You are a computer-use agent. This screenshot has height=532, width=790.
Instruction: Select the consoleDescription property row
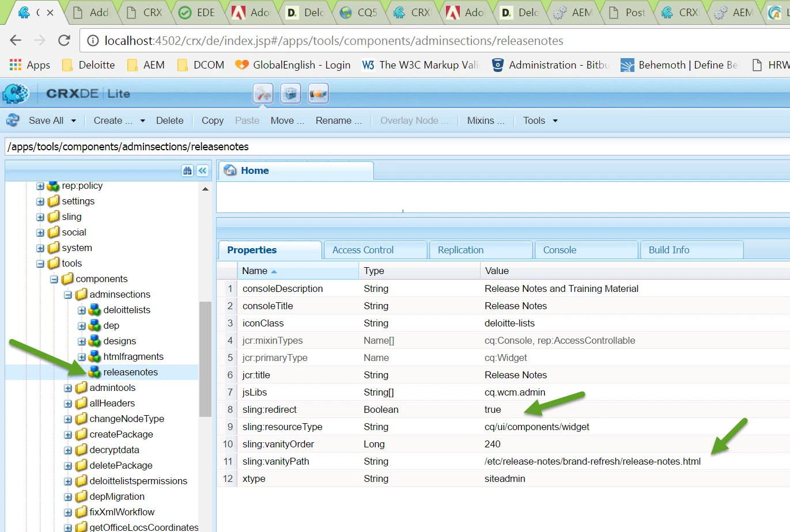pyautogui.click(x=503, y=288)
